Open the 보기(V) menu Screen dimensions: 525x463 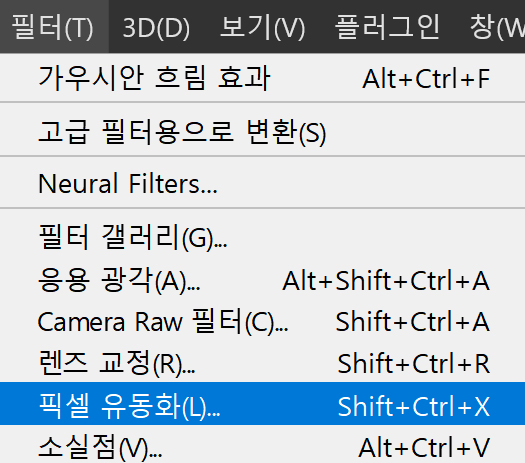click(x=262, y=26)
